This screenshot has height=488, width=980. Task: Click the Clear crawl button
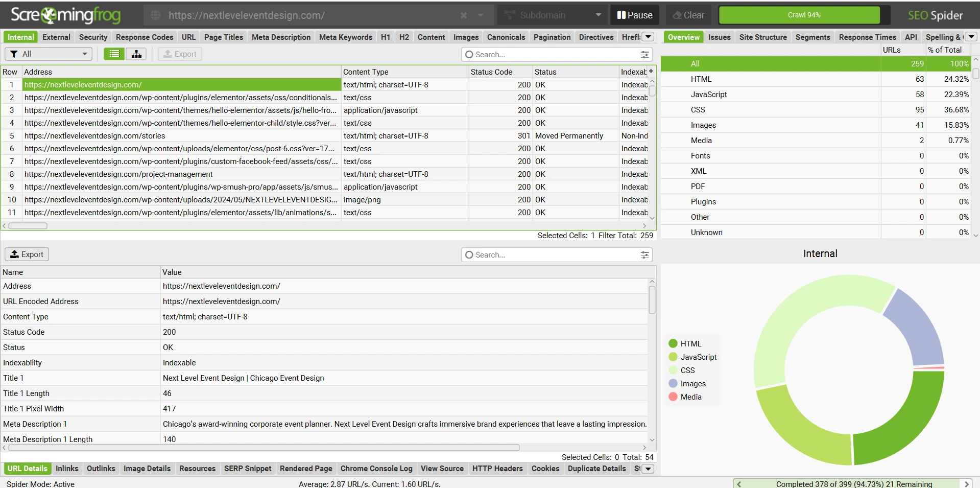(688, 15)
